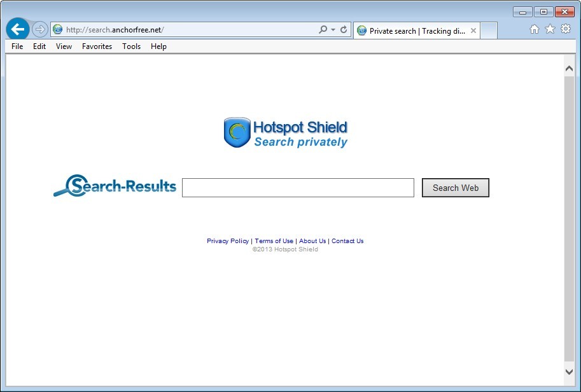Open the About Us link
The image size is (581, 392).
coord(312,241)
